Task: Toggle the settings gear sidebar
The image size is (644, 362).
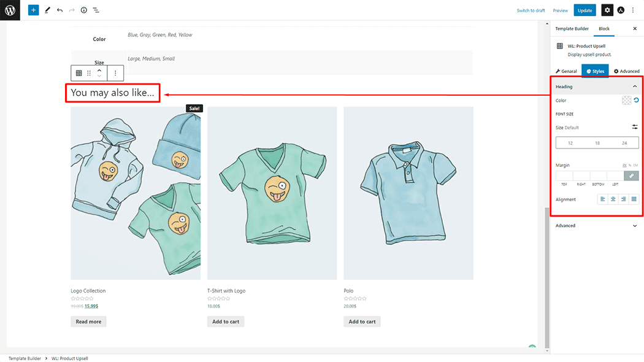Action: tap(607, 10)
